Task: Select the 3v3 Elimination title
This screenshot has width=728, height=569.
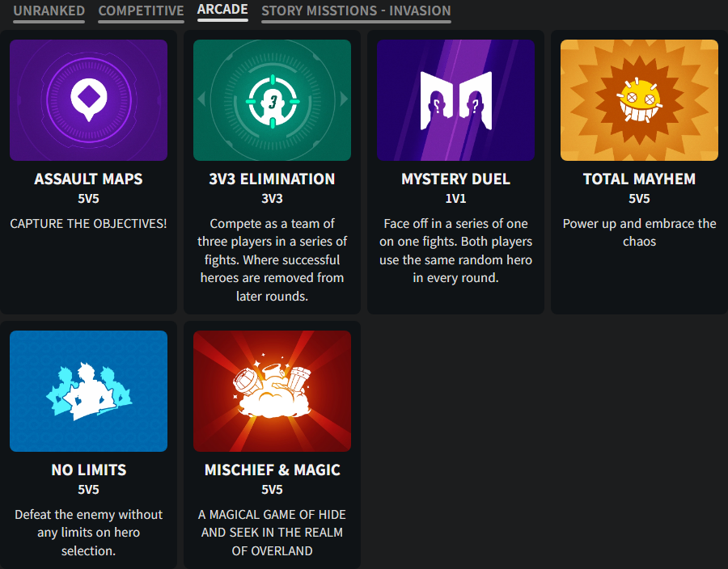Action: [x=272, y=179]
